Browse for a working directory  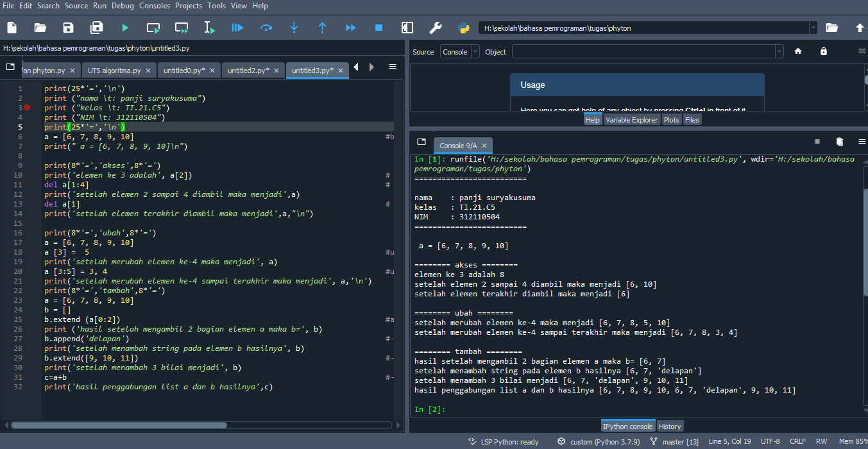832,28
